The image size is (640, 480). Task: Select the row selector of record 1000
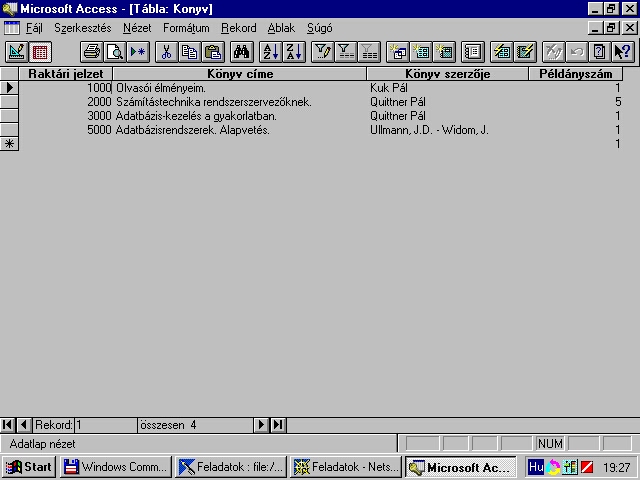(9, 87)
